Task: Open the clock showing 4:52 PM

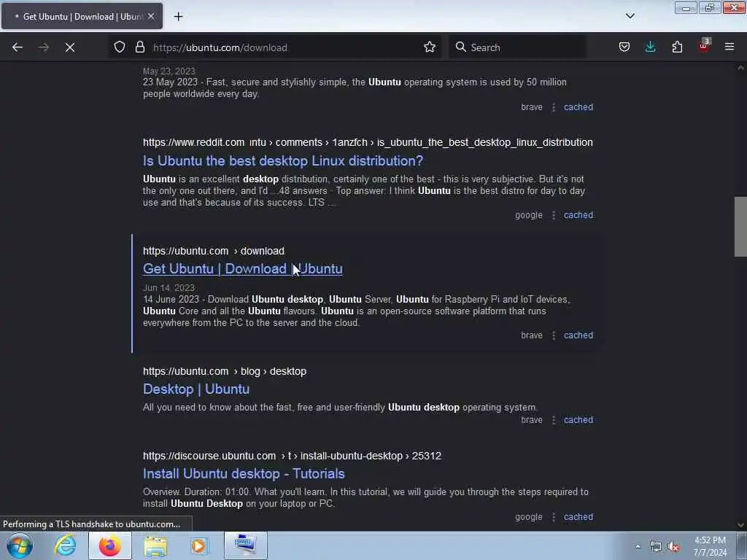Action: (x=710, y=546)
